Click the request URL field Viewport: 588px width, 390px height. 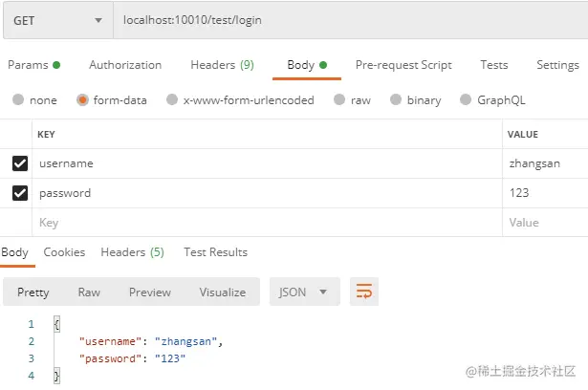tap(351, 20)
